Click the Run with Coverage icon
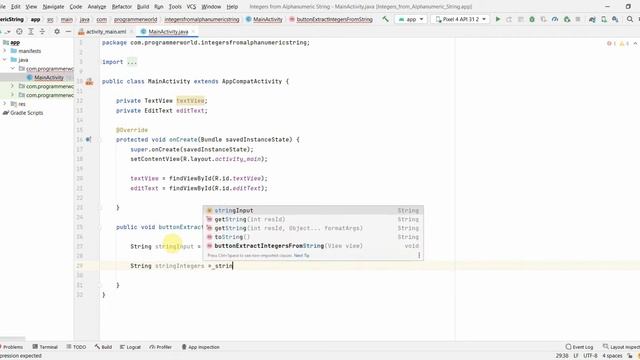Screen dimensions: 640x360 [x=543, y=19]
